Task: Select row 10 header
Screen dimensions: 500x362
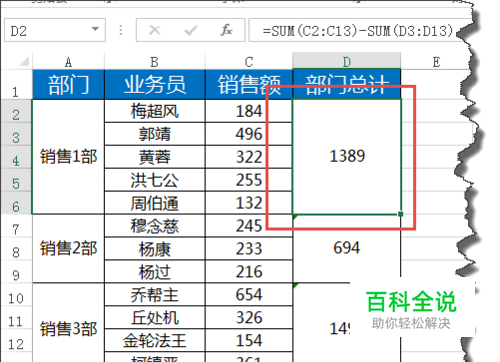Action: [16, 295]
